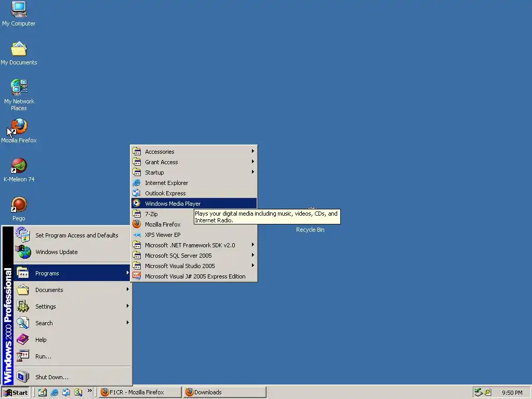Viewport: 532px width, 399px height.
Task: Click the Start button
Action: pos(16,393)
